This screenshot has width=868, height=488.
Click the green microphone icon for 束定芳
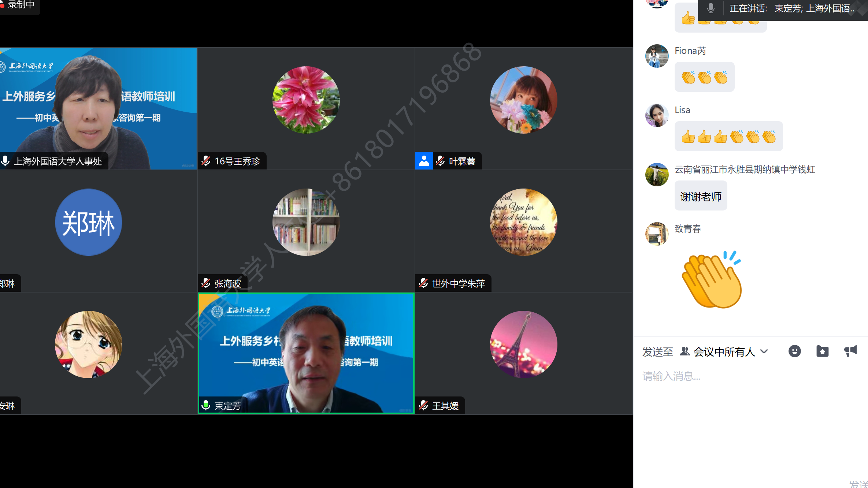(x=206, y=406)
